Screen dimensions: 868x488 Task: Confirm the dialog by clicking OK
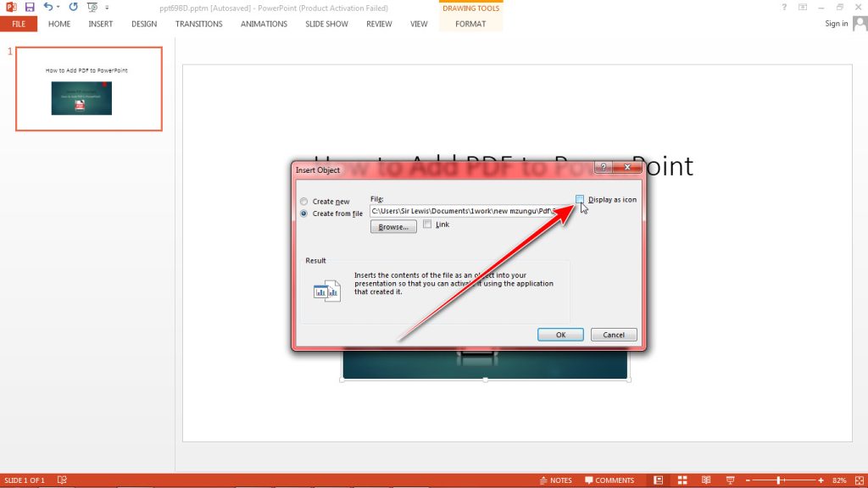(559, 334)
